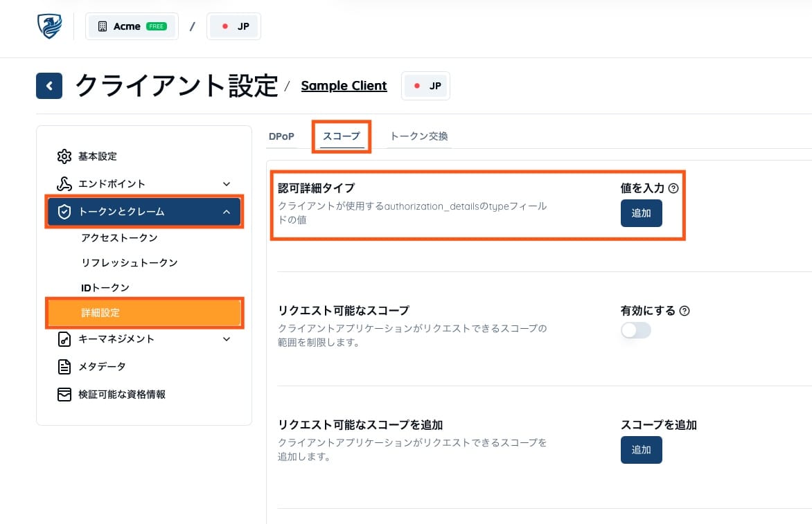Click 追加 under 値を入力
Image resolution: width=812 pixels, height=524 pixels.
[641, 213]
